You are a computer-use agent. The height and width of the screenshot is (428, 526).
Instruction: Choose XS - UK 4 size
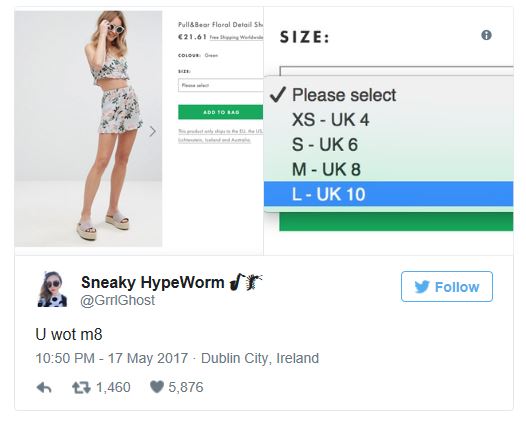tap(388, 120)
